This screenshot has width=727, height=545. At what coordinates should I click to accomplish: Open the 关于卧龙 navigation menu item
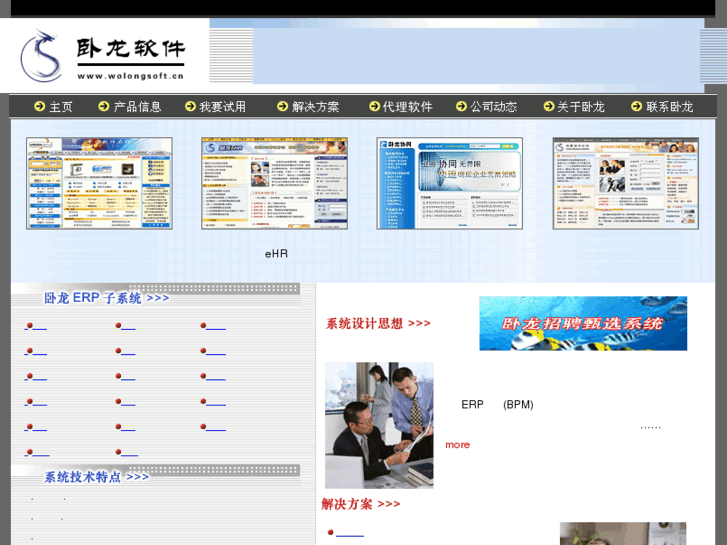coord(580,107)
